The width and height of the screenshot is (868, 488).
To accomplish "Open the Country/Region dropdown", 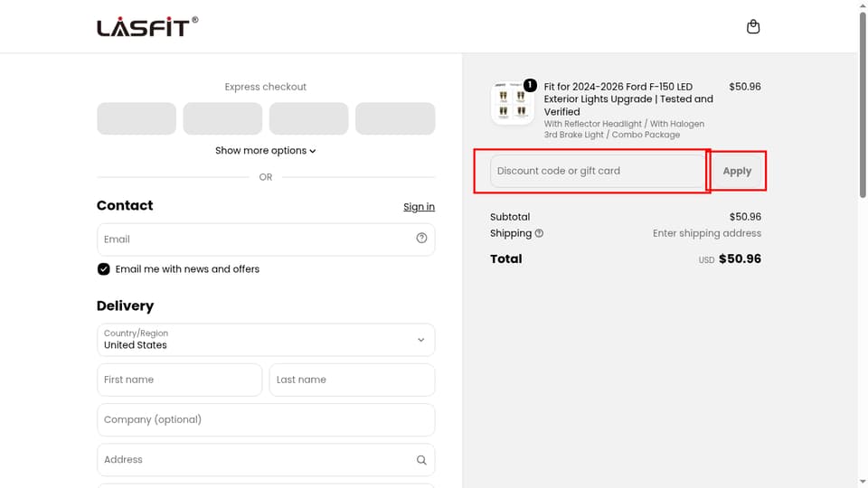I will (266, 340).
